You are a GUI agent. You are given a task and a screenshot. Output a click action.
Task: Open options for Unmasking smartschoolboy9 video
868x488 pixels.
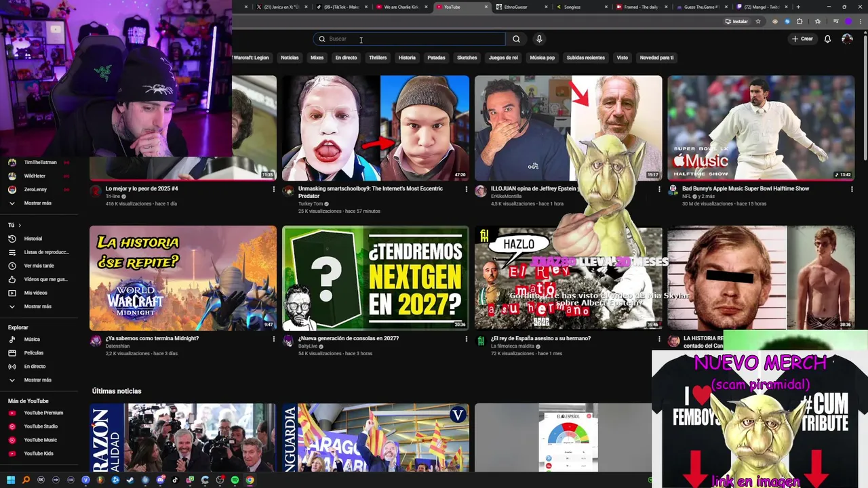(x=466, y=189)
